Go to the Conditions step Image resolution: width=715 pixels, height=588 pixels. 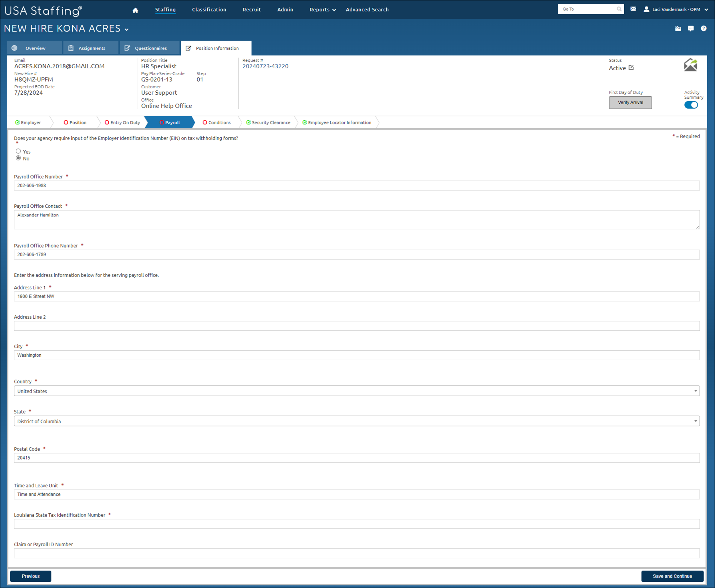217,123
